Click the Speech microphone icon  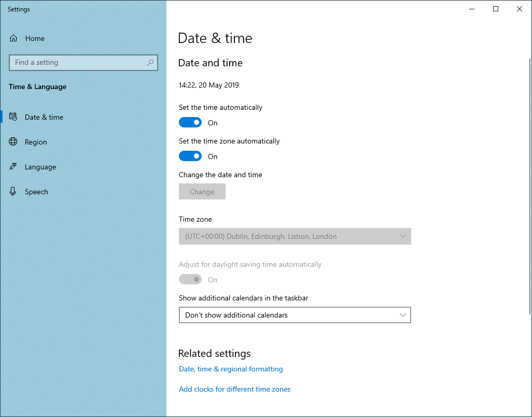pyautogui.click(x=14, y=191)
